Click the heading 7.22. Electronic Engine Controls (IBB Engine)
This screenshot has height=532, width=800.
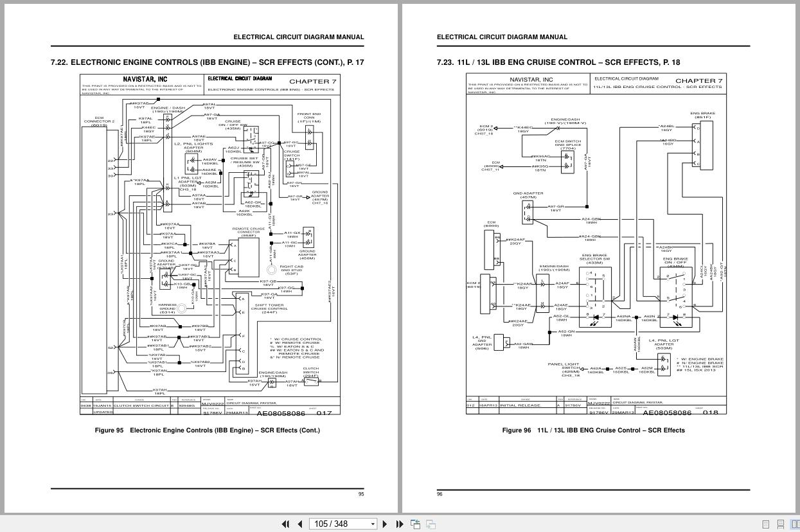[207, 62]
